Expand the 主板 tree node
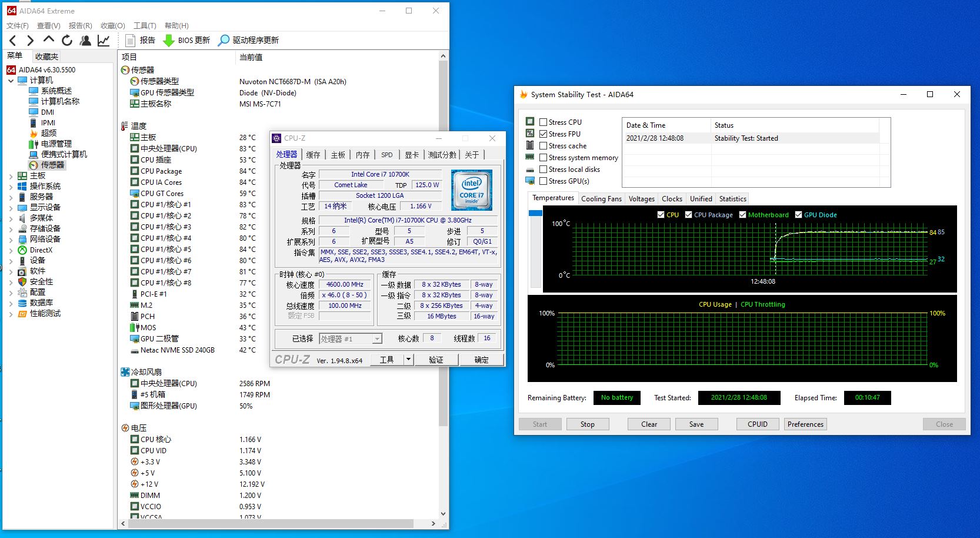Viewport: 980px width, 538px height. tap(11, 176)
